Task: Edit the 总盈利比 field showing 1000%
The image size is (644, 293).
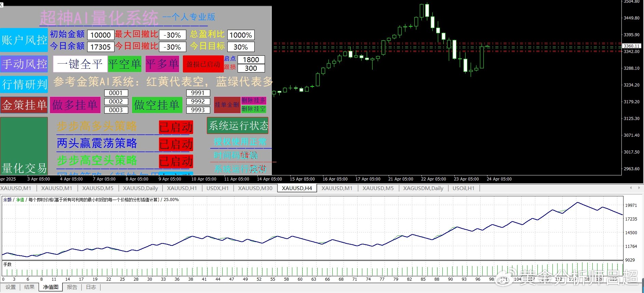Action: click(x=241, y=35)
